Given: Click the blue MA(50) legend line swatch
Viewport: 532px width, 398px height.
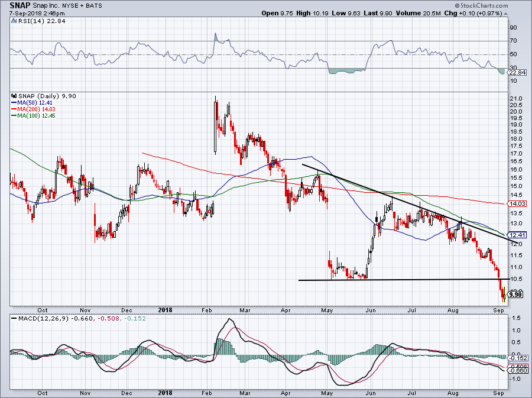Looking at the screenshot, I should click(14, 103).
